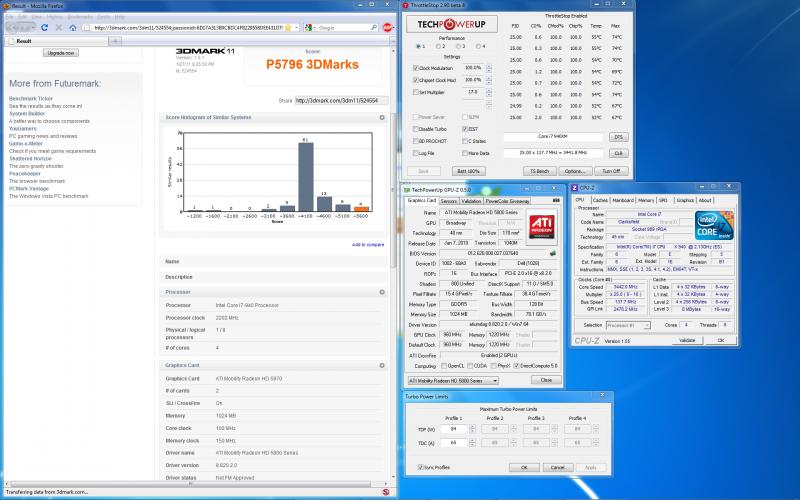The image size is (800, 500).
Task: Collapse the Processor section icon
Action: tap(382, 292)
